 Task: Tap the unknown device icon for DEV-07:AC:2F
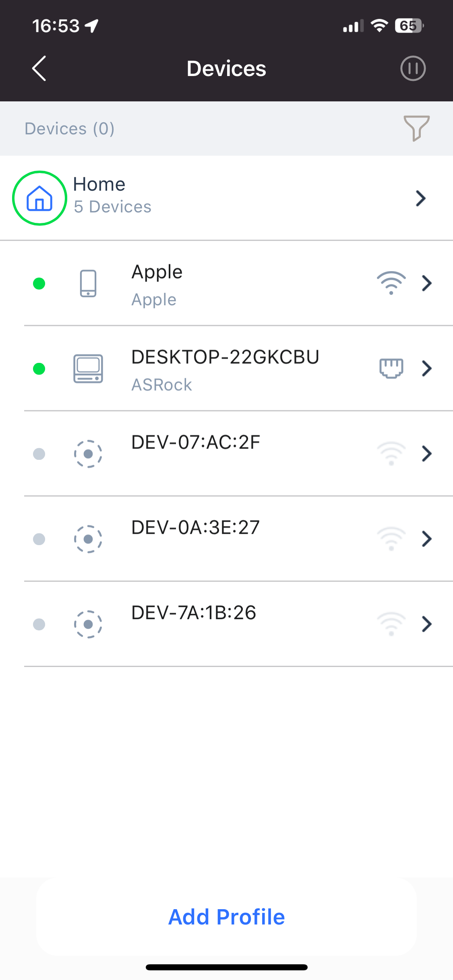click(88, 454)
